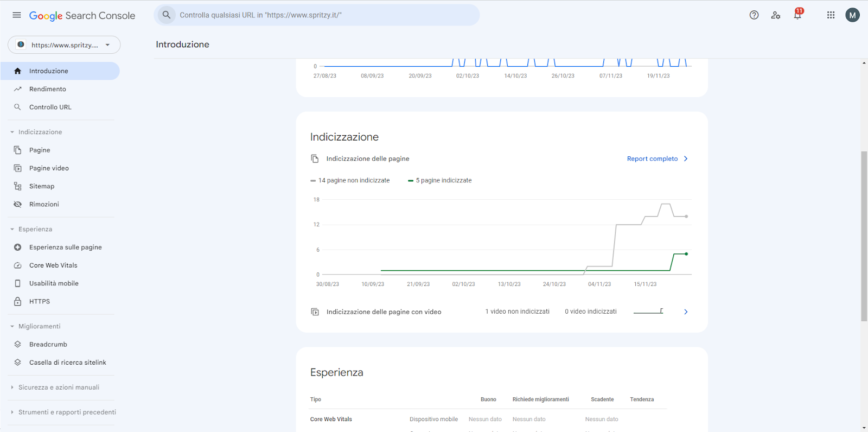The image size is (868, 432).
Task: Click '0 video indicizzati' text
Action: coord(591,312)
